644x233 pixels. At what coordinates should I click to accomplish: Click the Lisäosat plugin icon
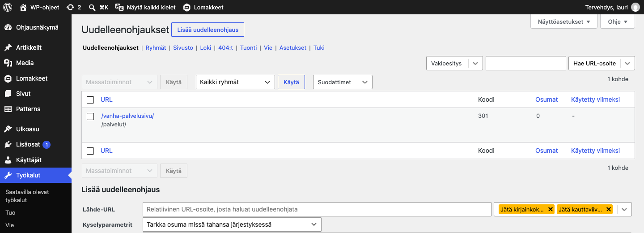point(8,144)
